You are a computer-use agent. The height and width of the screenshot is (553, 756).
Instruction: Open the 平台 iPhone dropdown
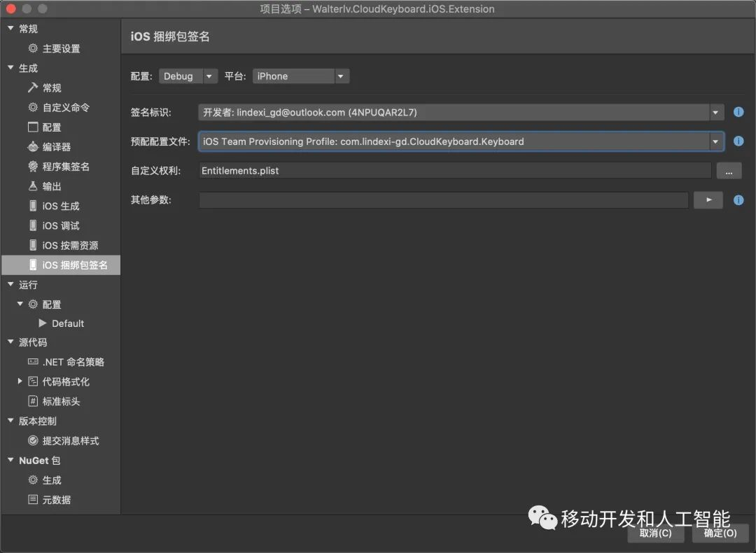click(x=301, y=76)
